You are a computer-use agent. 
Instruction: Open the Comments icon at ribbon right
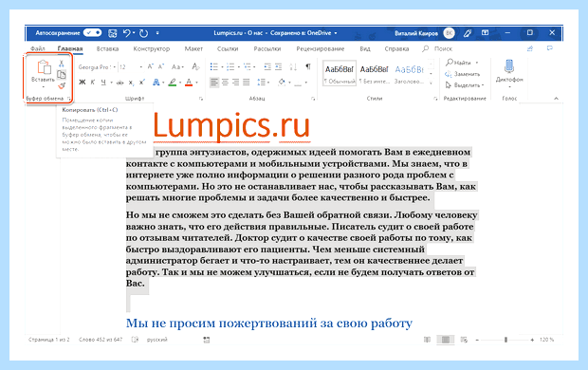pos(550,48)
